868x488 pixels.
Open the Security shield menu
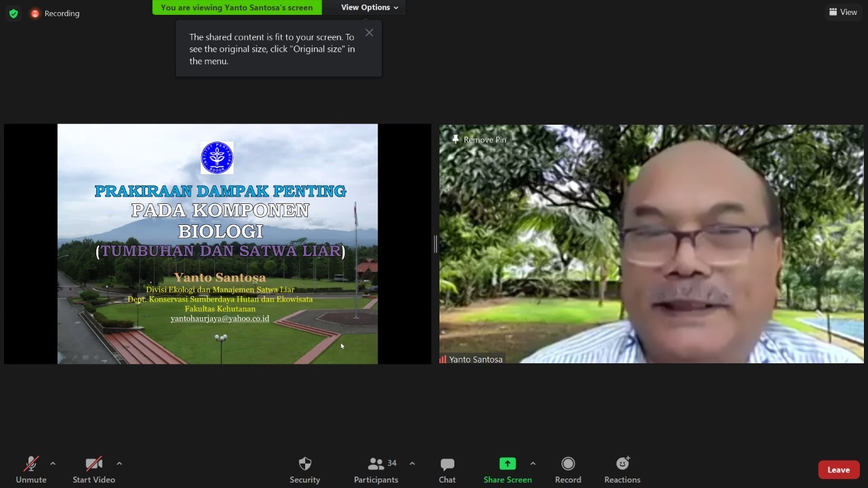[304, 470]
